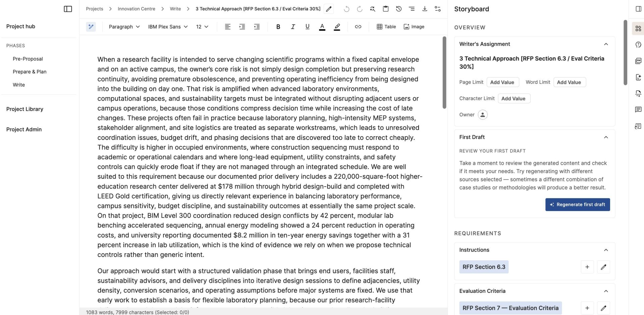Click the AI magic wand tool

point(91,27)
